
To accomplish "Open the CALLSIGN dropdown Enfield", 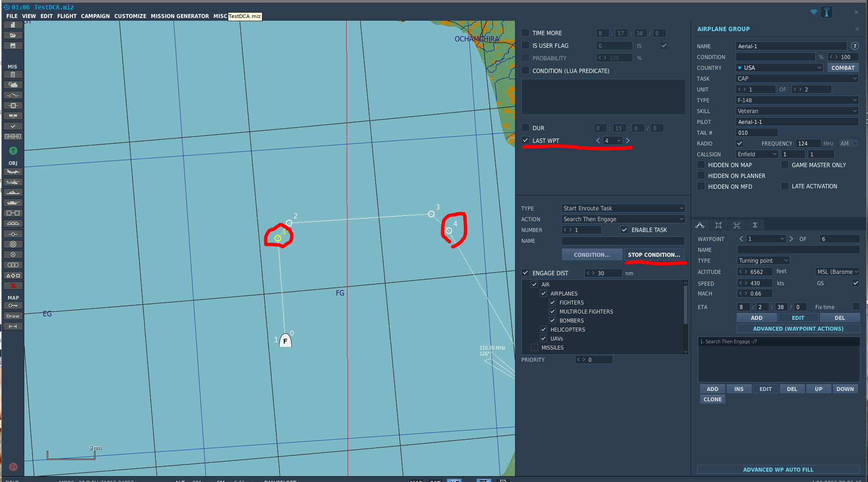I will [x=757, y=154].
